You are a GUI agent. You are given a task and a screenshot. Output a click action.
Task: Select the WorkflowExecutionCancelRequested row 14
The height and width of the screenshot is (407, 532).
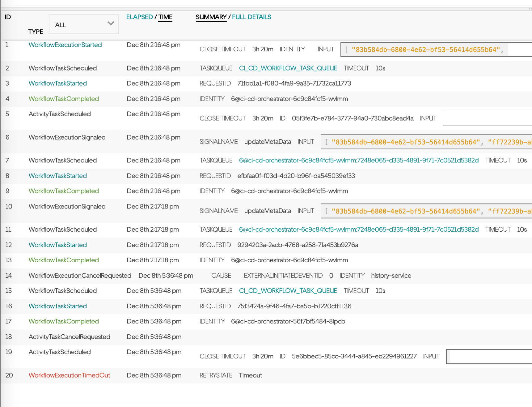80,276
